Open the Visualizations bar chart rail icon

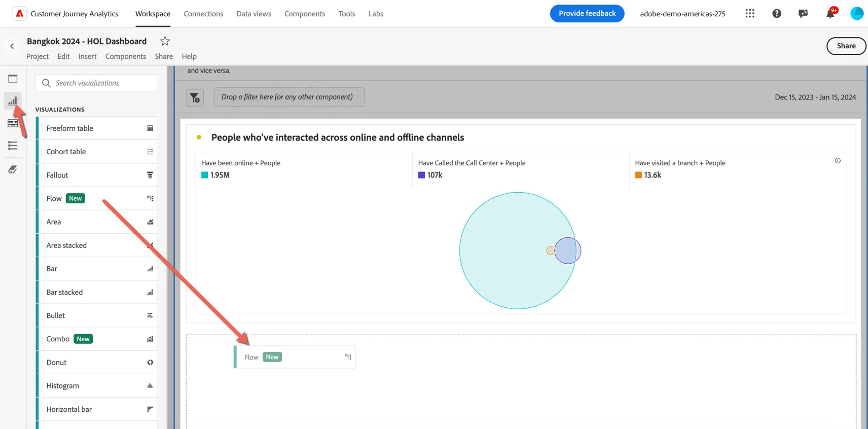click(x=13, y=101)
